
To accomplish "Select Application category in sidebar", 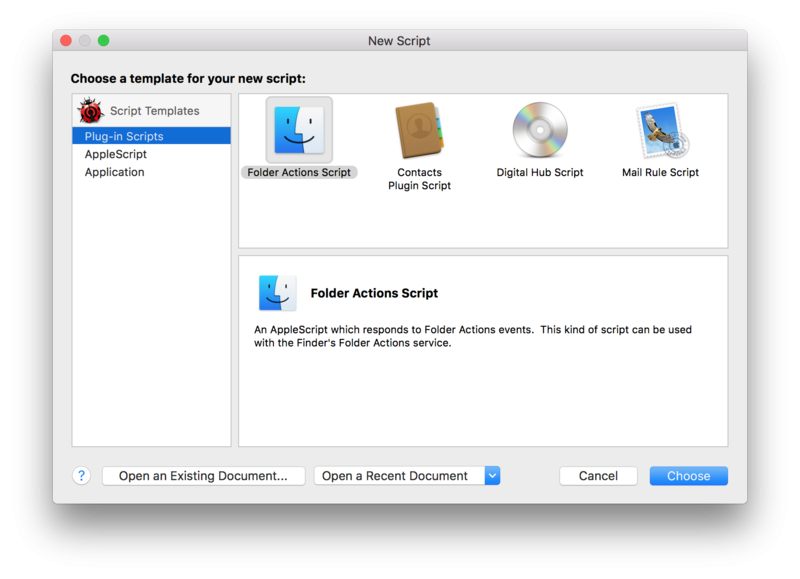I will pyautogui.click(x=152, y=172).
